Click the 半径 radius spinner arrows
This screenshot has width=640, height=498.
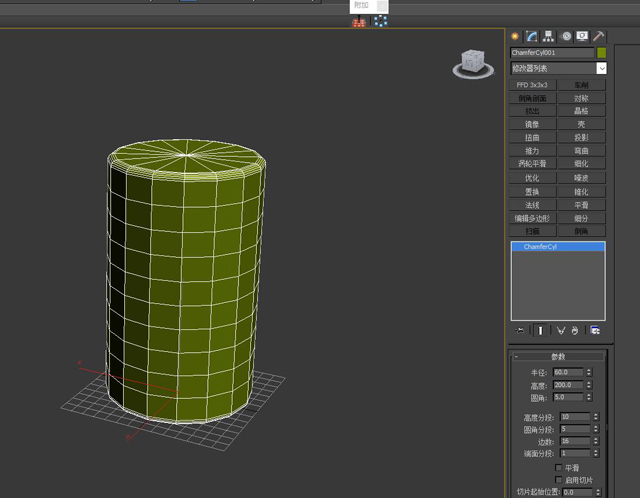589,372
